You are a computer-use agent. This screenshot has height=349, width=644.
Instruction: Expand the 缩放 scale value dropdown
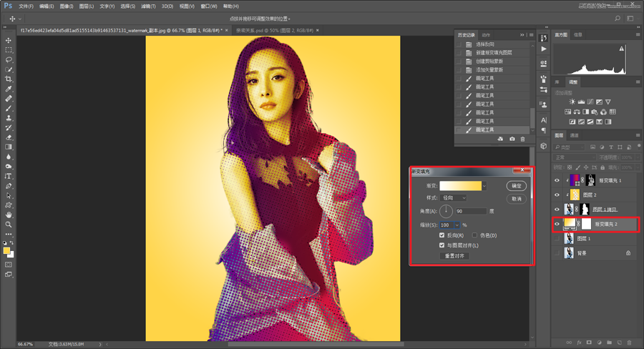pyautogui.click(x=456, y=225)
